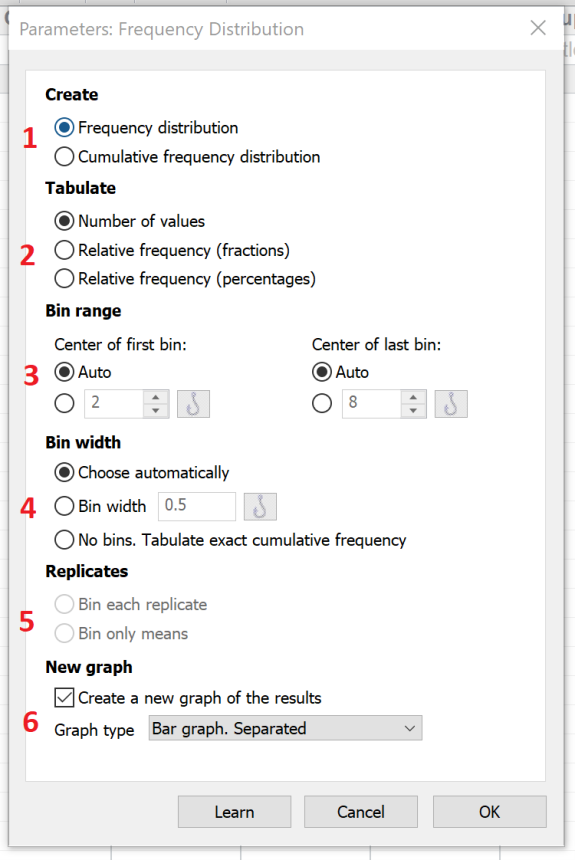Click the hook icon next to Bin width field

point(260,506)
